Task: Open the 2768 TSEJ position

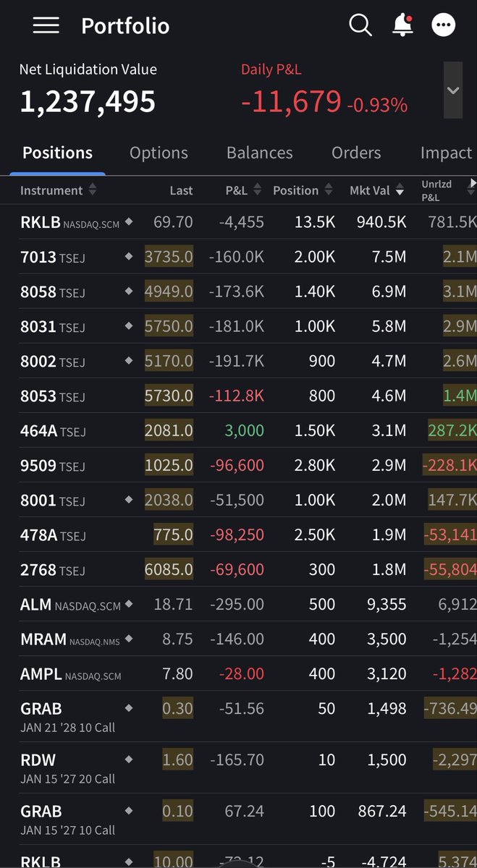Action: coord(238,569)
